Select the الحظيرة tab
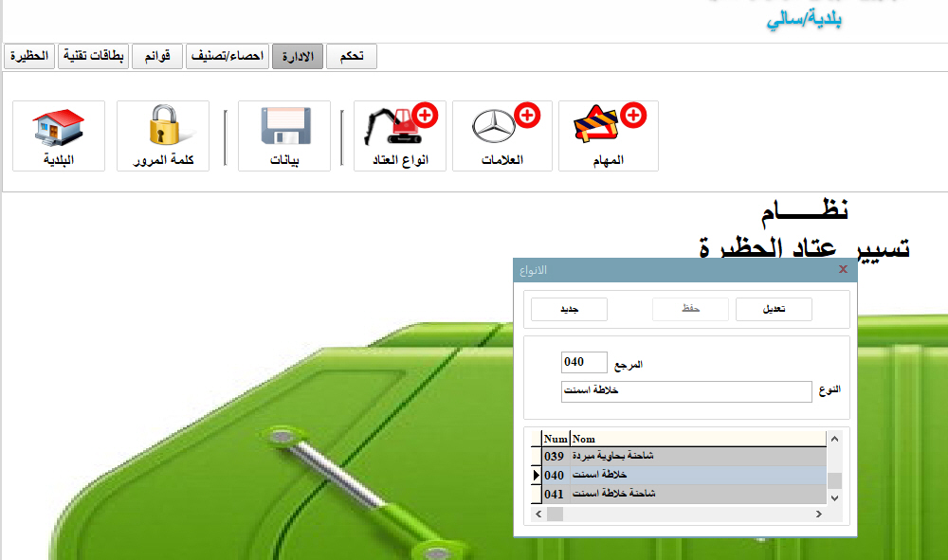 tap(30, 57)
